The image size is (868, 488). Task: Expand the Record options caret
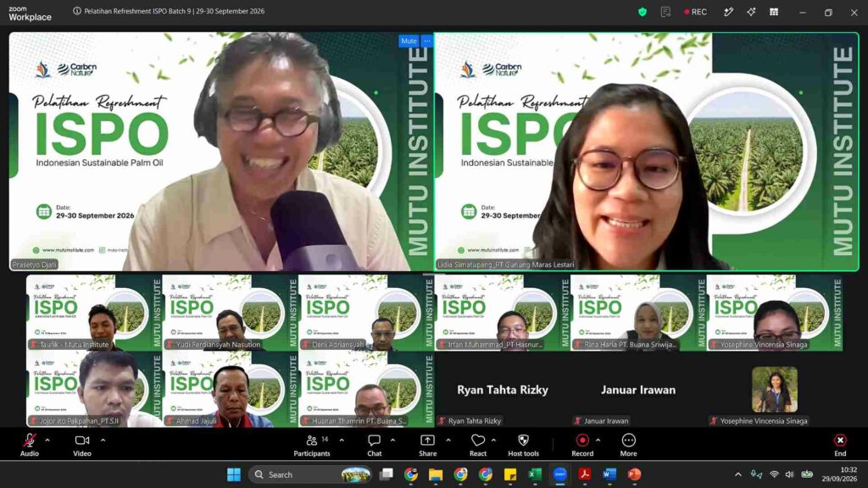[598, 441]
